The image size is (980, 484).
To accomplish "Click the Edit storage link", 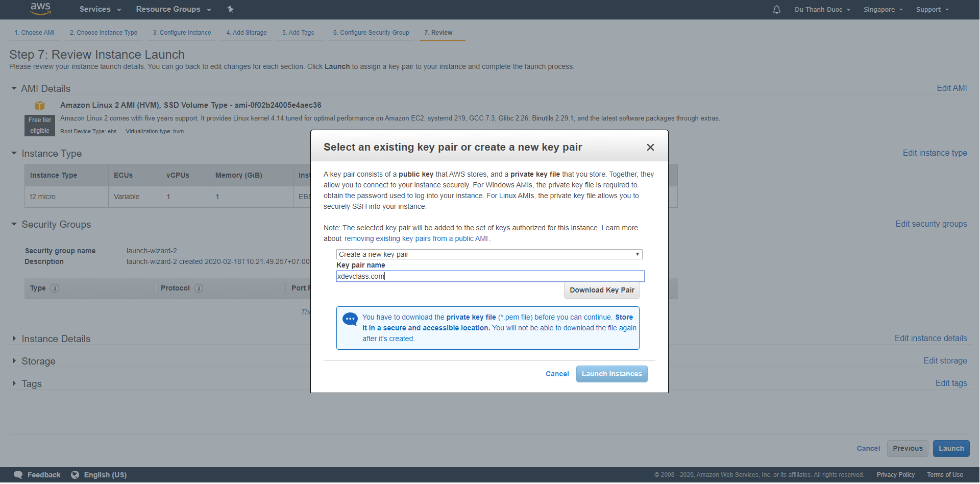I will [x=945, y=361].
